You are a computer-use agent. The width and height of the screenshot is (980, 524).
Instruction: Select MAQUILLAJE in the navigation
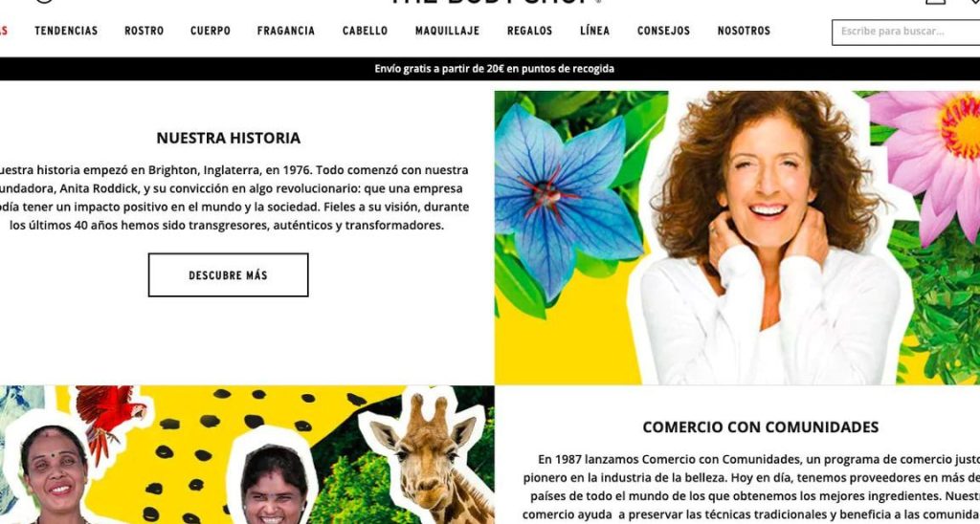(448, 31)
